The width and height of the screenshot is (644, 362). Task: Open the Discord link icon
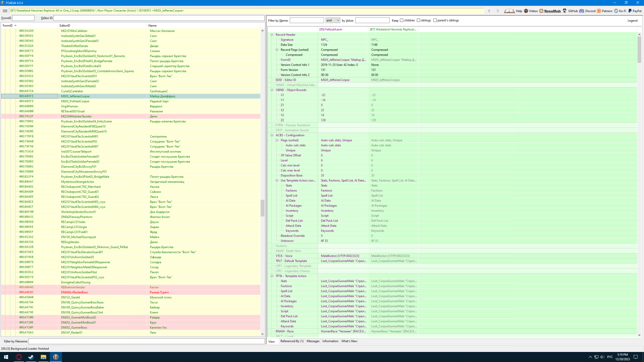coord(582,11)
